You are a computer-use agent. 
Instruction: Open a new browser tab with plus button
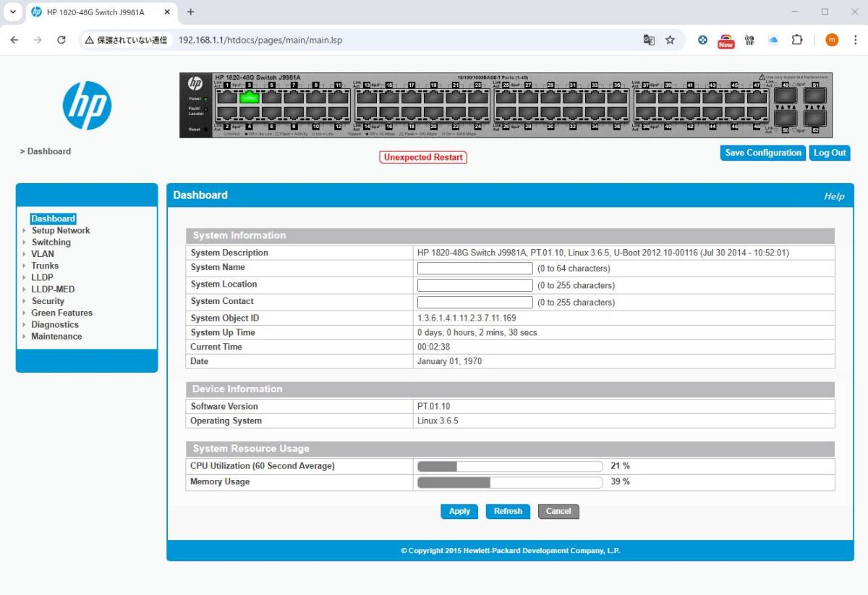(191, 12)
